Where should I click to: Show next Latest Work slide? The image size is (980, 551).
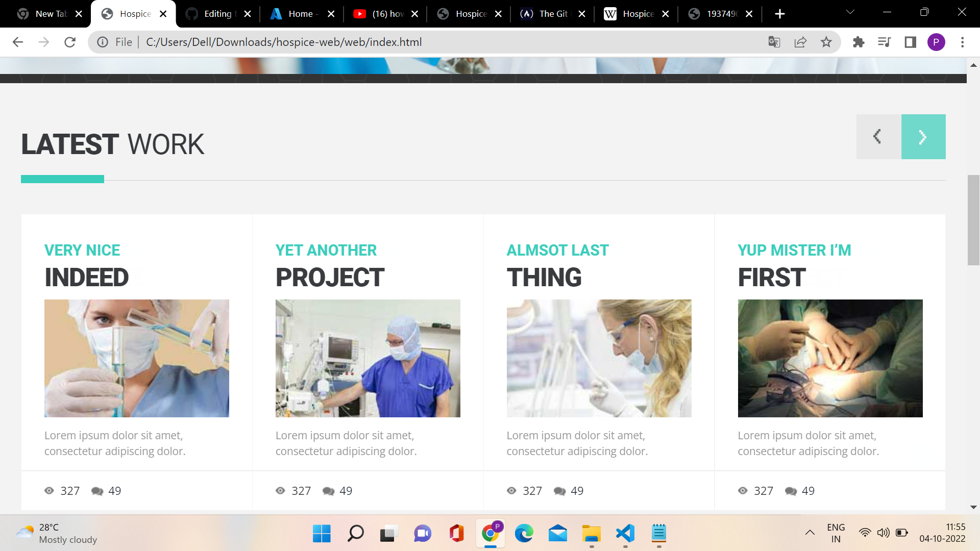point(923,137)
